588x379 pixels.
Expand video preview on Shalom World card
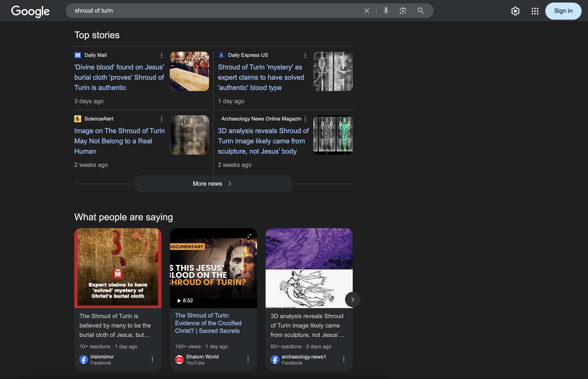pyautogui.click(x=249, y=236)
